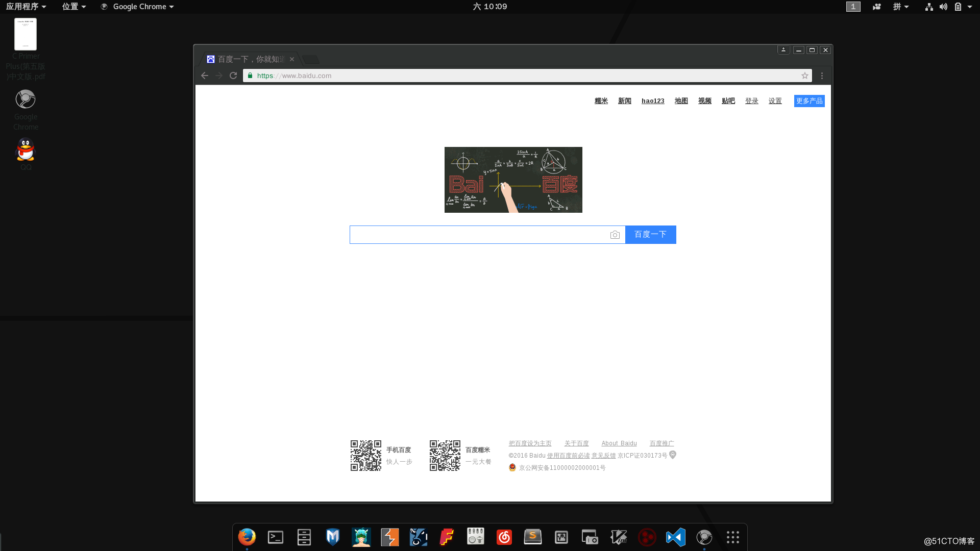This screenshot has width=980, height=551.
Task: Open the 贴吧 link
Action: coord(728,101)
